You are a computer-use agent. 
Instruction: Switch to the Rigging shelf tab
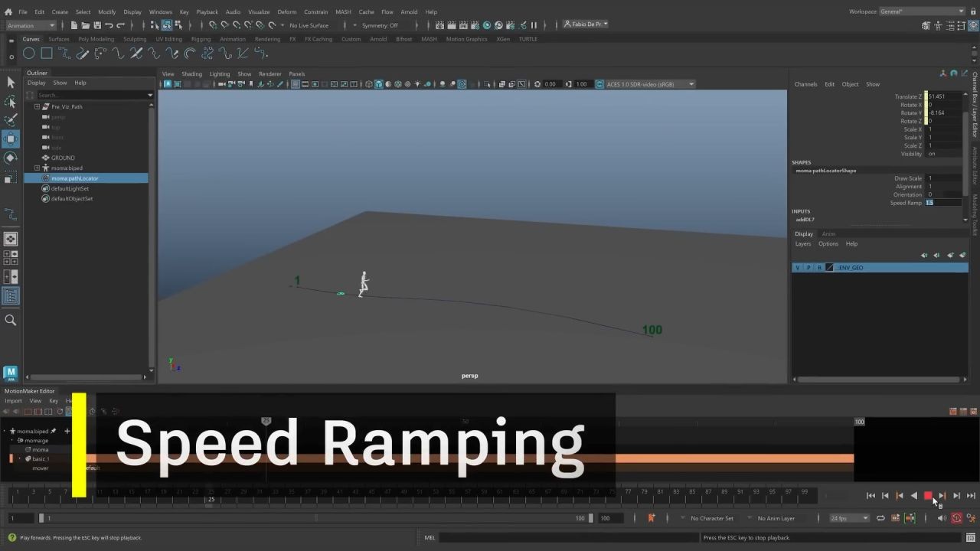[201, 39]
